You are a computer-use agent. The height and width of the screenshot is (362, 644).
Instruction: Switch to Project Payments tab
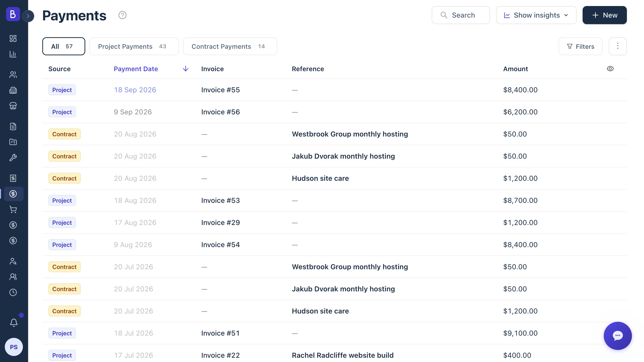134,46
